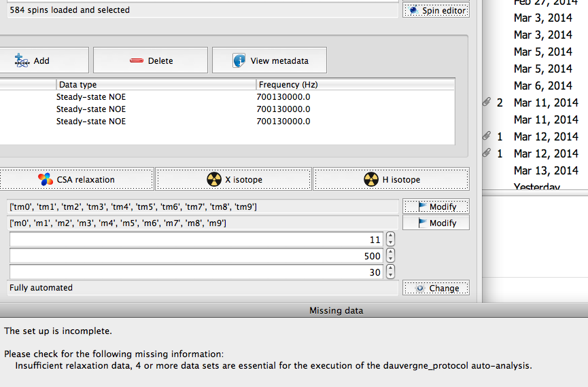This screenshot has width=588, height=387.
Task: Modify the tm0-tm9 local tm models list
Action: point(436,206)
